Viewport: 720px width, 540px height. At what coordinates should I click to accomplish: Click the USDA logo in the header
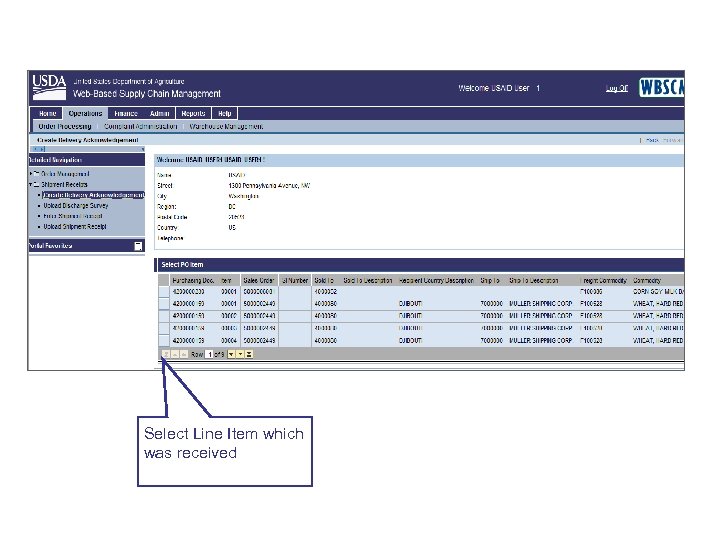coord(49,87)
